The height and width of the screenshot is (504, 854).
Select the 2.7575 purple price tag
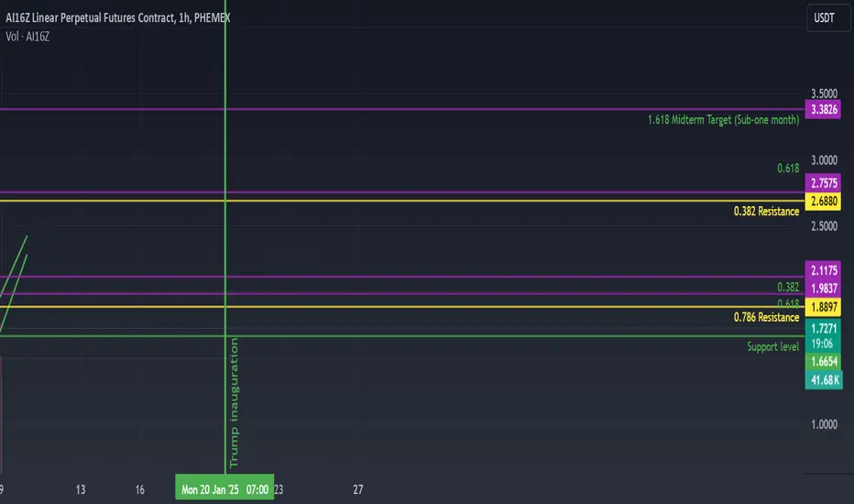coord(823,183)
